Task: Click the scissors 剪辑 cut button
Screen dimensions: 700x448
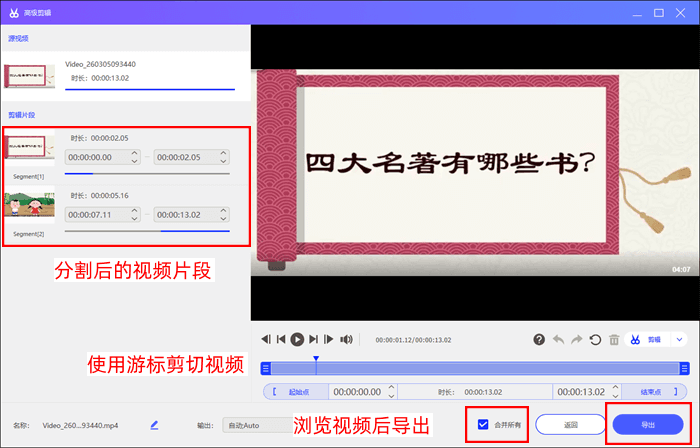Action: pyautogui.click(x=648, y=340)
